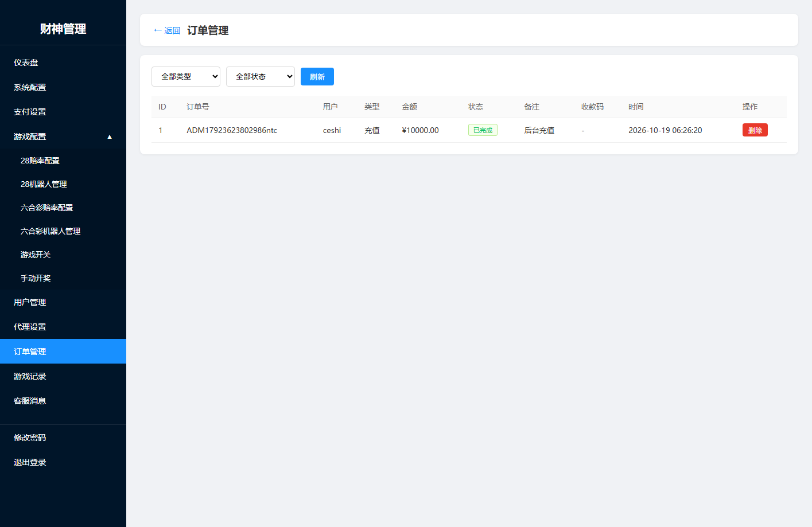Go to 代理设置 in the sidebar

click(x=63, y=327)
